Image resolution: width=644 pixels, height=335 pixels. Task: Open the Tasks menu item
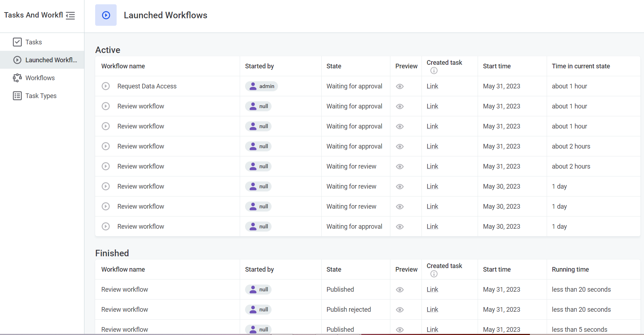click(x=34, y=42)
